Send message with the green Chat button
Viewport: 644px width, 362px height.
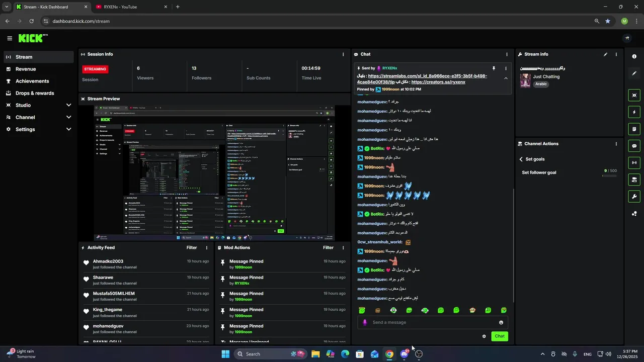pos(500,336)
